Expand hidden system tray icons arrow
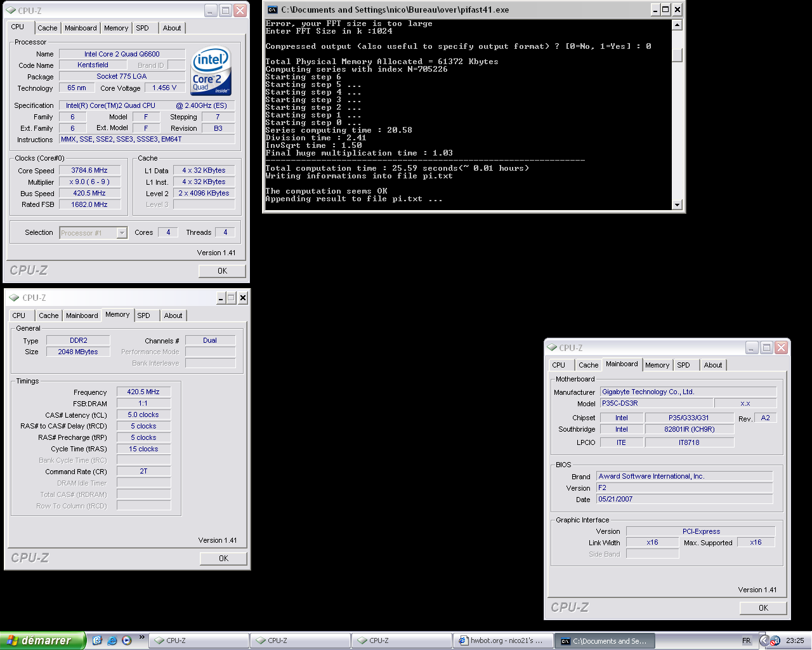The width and height of the screenshot is (812, 650). point(764,641)
